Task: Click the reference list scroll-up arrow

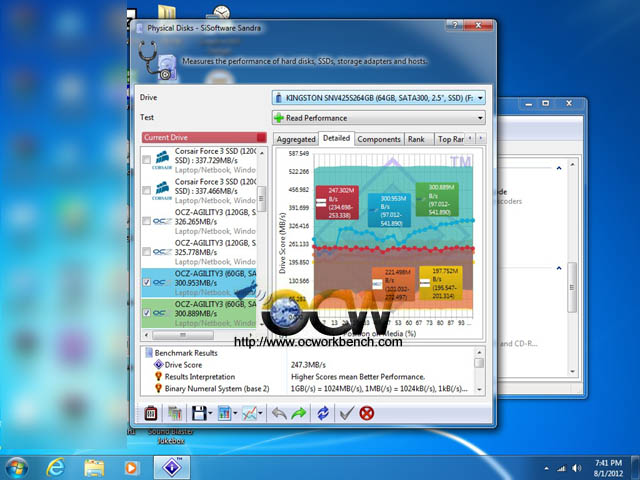Action: [262, 153]
